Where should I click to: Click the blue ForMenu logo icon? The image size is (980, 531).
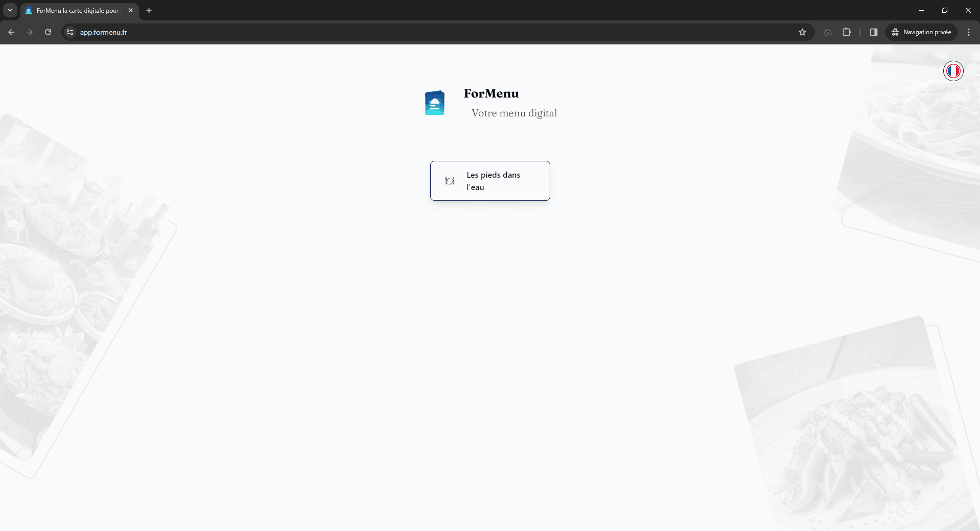[x=434, y=103]
